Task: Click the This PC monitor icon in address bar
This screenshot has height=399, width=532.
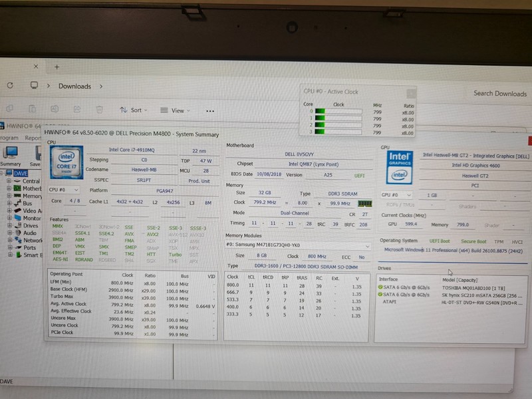Action: pos(34,85)
